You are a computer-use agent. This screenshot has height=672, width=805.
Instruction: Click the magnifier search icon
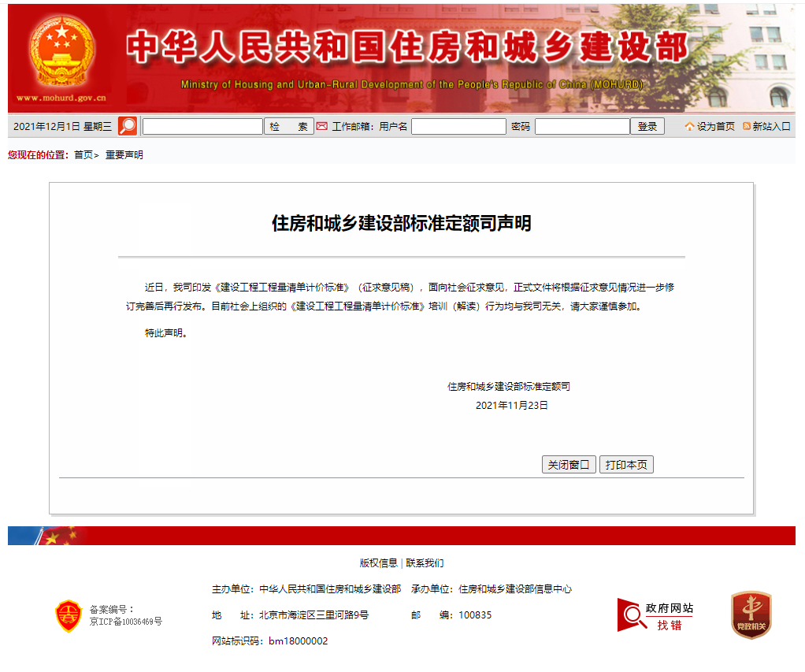coord(126,125)
